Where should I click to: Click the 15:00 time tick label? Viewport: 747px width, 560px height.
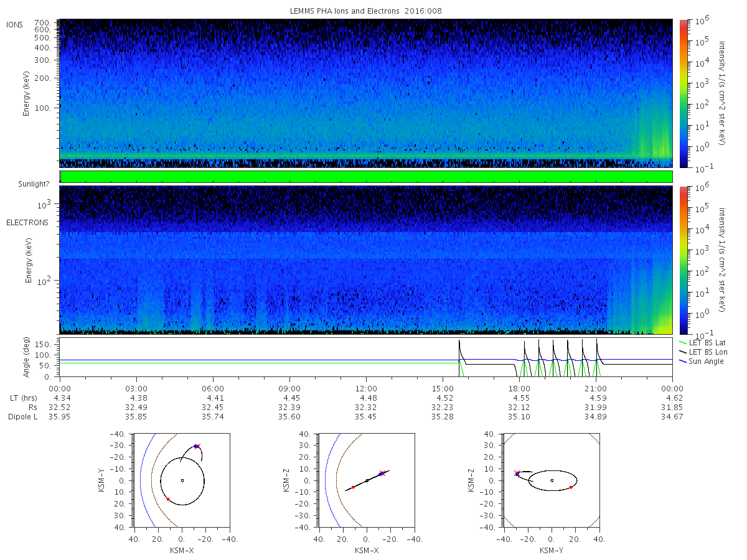(443, 388)
